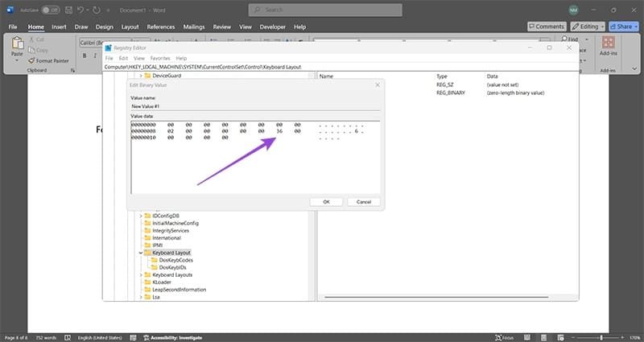This screenshot has width=644, height=342.
Task: Open the Word View tab
Action: coord(246,27)
